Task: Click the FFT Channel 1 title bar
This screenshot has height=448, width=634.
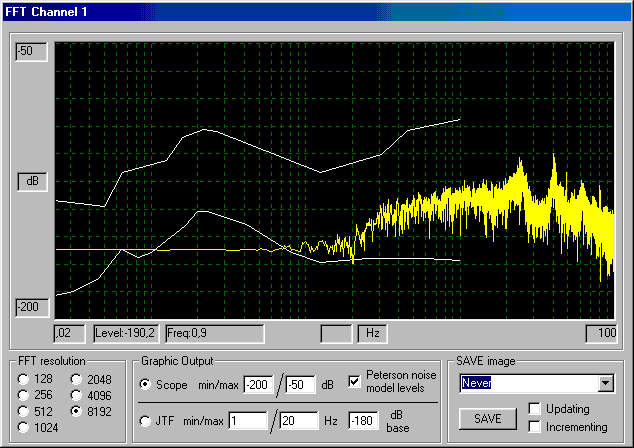Action: click(317, 12)
